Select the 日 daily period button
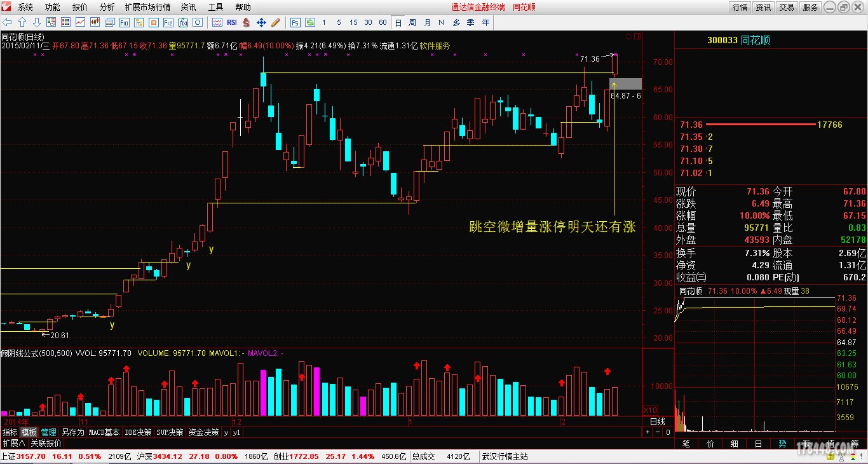868x464 pixels. (x=398, y=22)
